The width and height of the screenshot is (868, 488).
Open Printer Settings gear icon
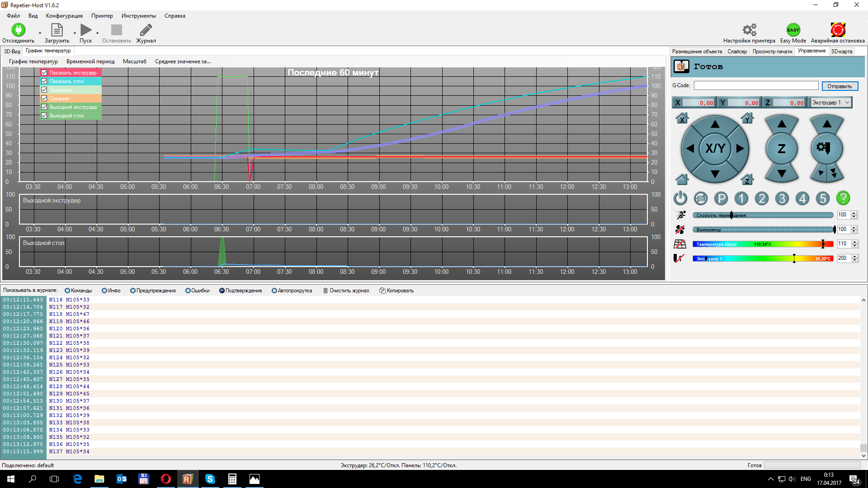(x=749, y=30)
